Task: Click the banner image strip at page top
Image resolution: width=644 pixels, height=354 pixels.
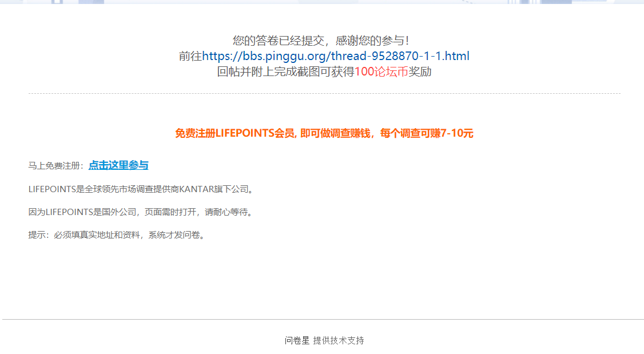Action: click(322, 2)
